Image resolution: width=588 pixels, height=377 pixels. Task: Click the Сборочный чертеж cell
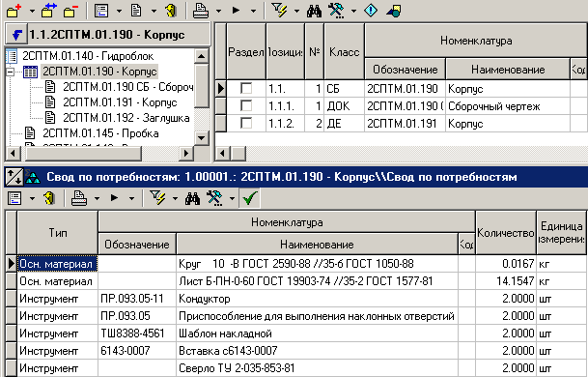508,106
